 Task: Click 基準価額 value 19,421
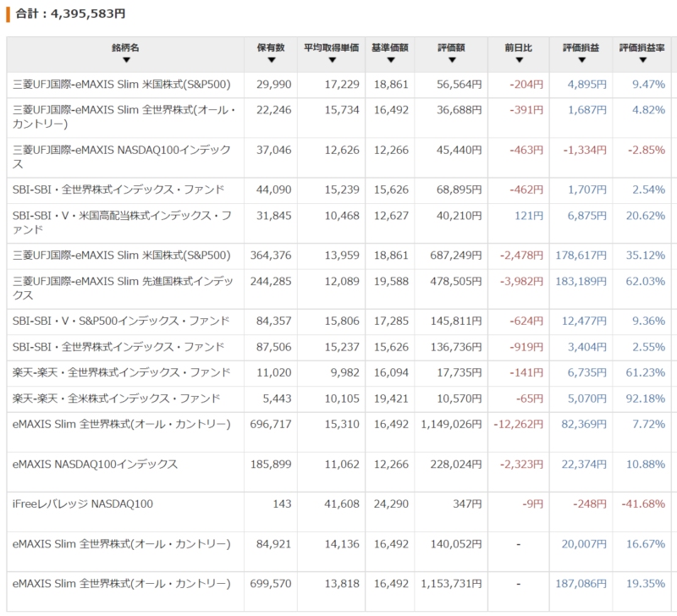click(x=391, y=399)
